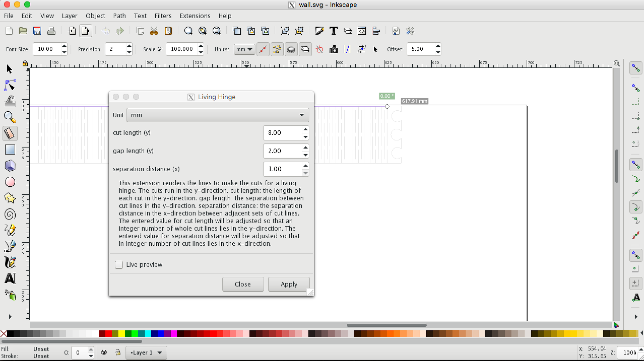Select the star polygon tool
The width and height of the screenshot is (644, 361).
10,198
